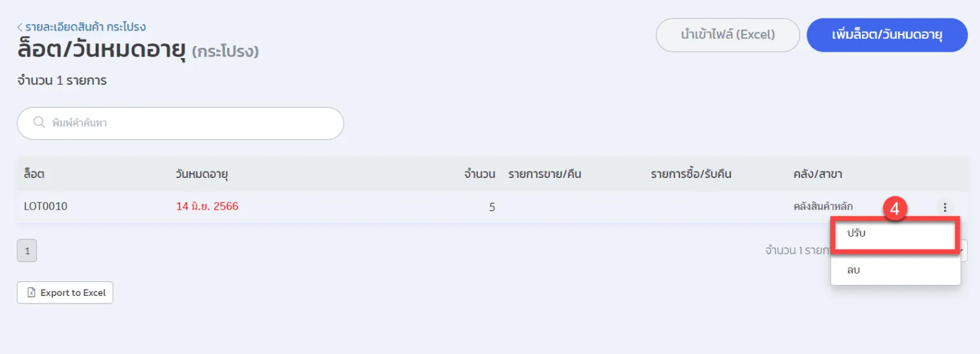Viewport: 980px width, 354px height.
Task: Select ปรับ from the row context menu
Action: [893, 233]
